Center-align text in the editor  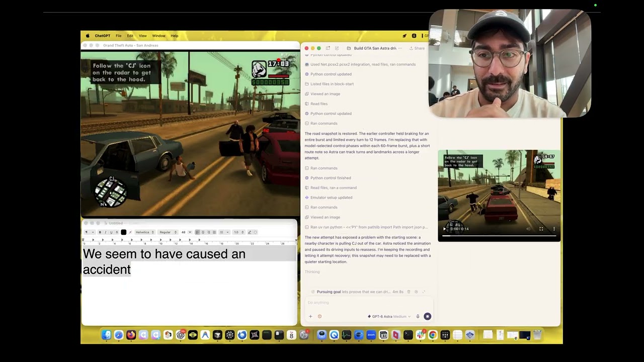pos(203,232)
